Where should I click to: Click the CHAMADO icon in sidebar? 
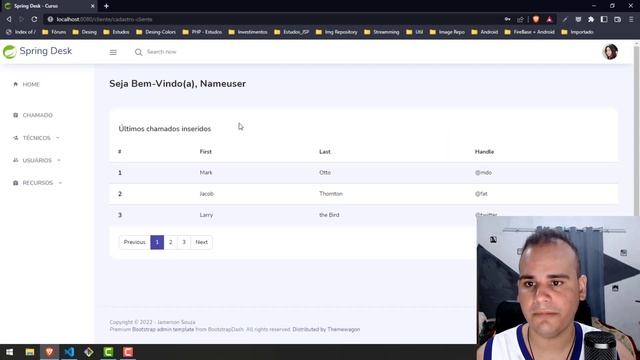point(16,115)
